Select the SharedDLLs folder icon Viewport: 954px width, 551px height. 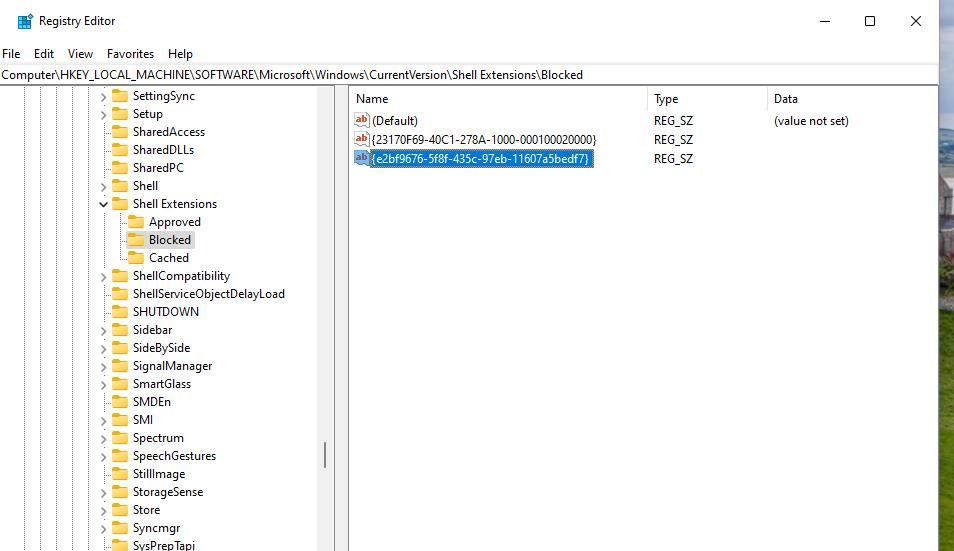(x=120, y=150)
